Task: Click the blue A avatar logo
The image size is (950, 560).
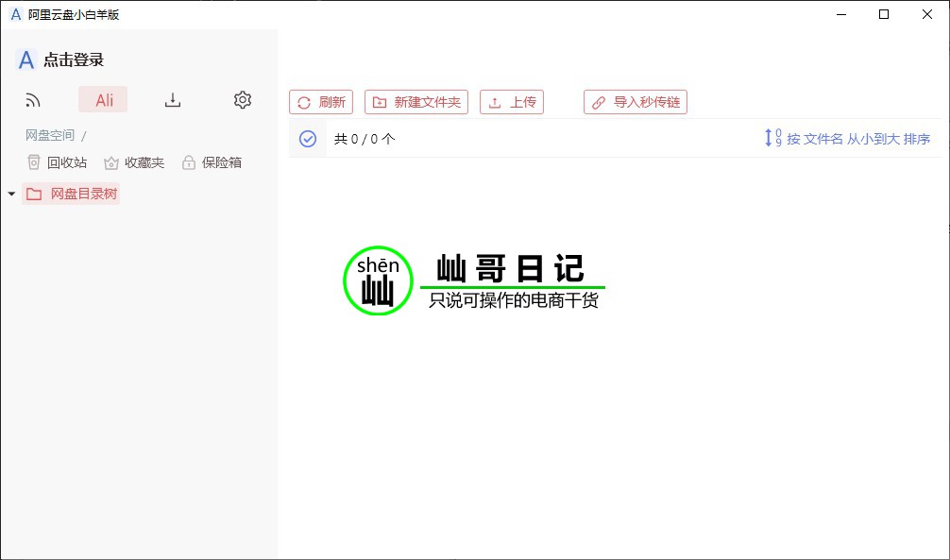Action: click(26, 60)
